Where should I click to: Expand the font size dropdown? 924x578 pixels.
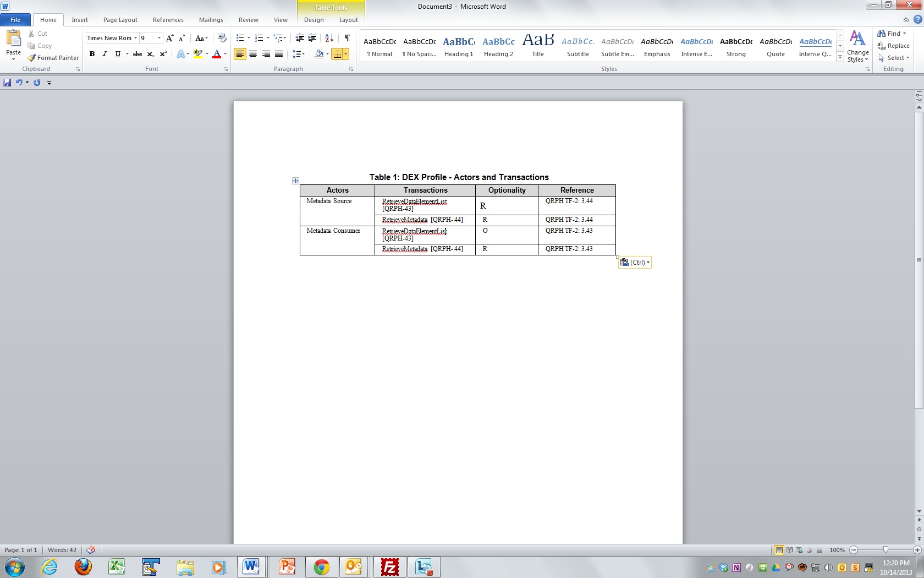click(159, 38)
